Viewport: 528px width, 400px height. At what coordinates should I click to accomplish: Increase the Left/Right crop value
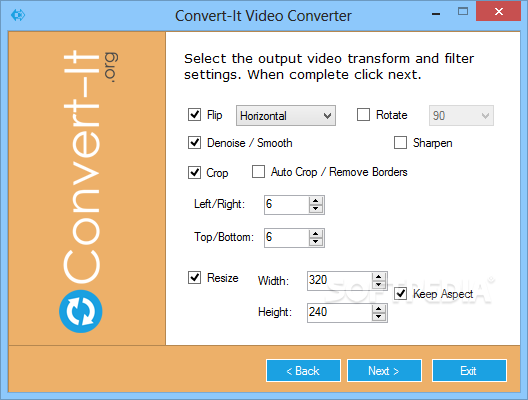pyautogui.click(x=316, y=201)
